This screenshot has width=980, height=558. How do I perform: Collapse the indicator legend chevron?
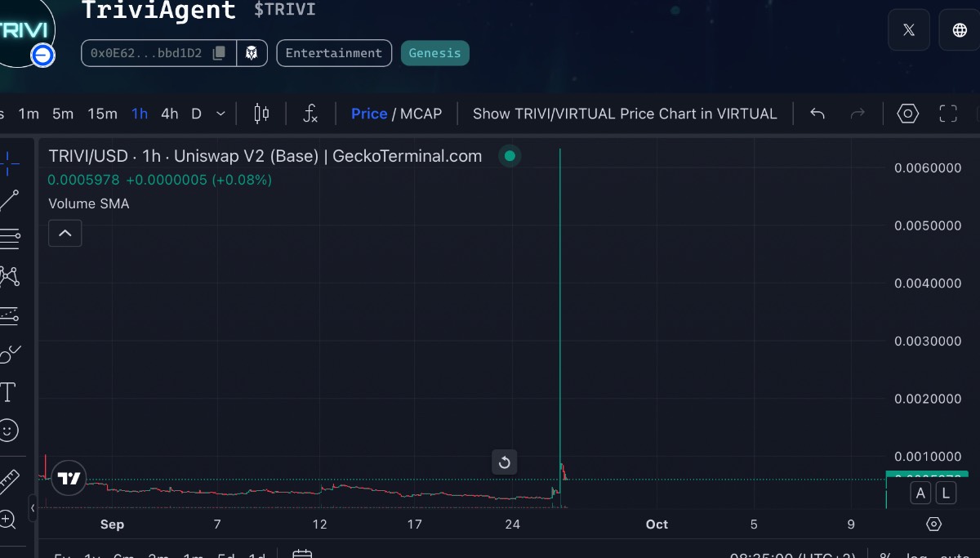(65, 234)
